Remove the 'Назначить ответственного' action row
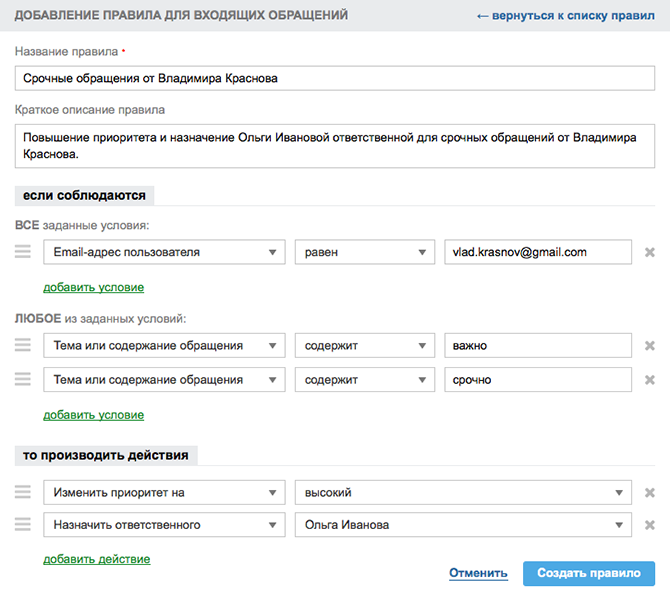This screenshot has height=601, width=670. [x=649, y=525]
